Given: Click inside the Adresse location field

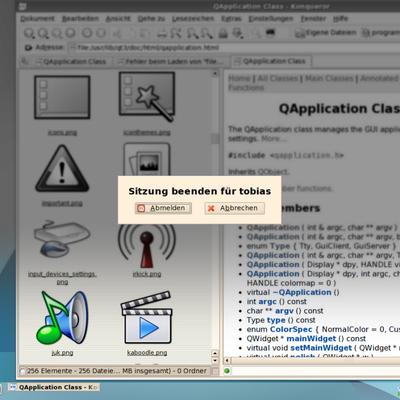Looking at the screenshot, I should pyautogui.click(x=235, y=48).
